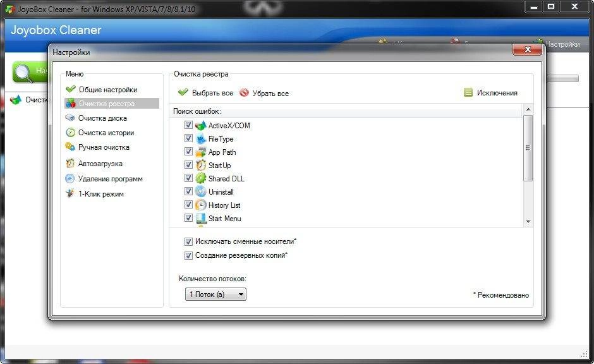Toggle the History List checkbox
Image resolution: width=594 pixels, height=364 pixels.
coord(188,205)
